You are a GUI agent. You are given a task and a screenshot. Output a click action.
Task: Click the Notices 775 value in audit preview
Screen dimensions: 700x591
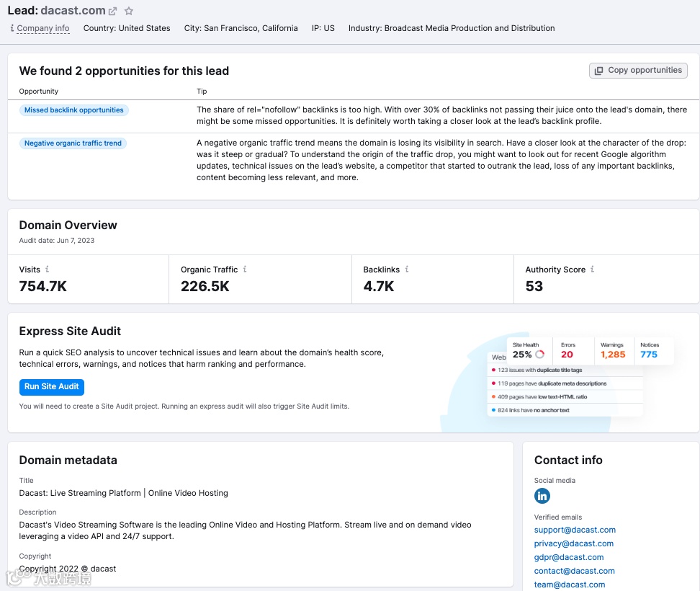[x=649, y=355]
